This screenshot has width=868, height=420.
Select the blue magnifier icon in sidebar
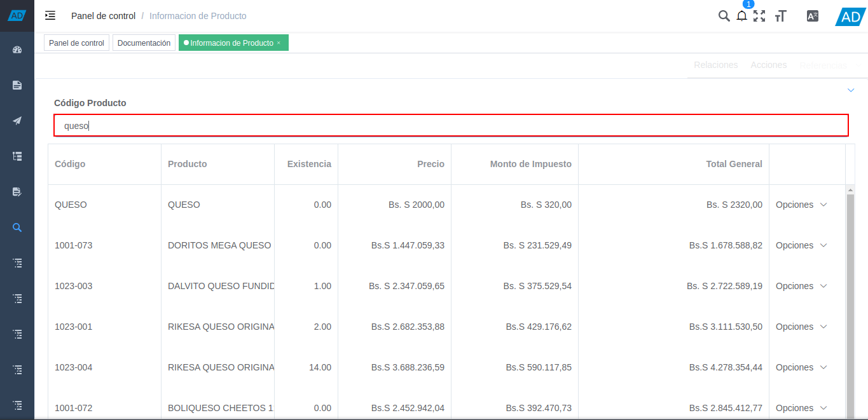tap(17, 227)
